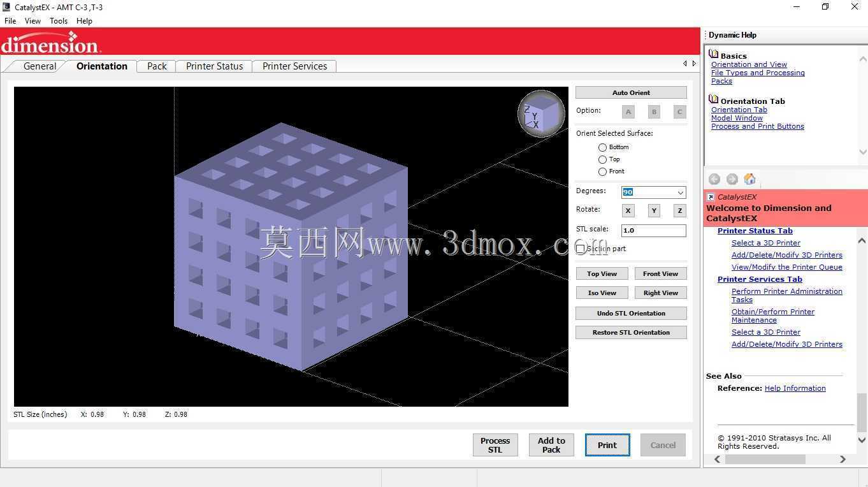Open the Packs help link

[721, 81]
